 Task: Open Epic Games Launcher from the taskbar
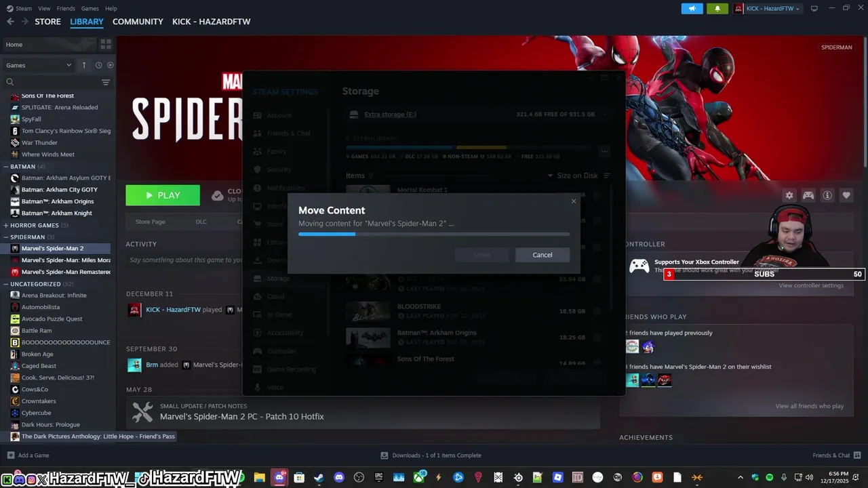coord(378,477)
